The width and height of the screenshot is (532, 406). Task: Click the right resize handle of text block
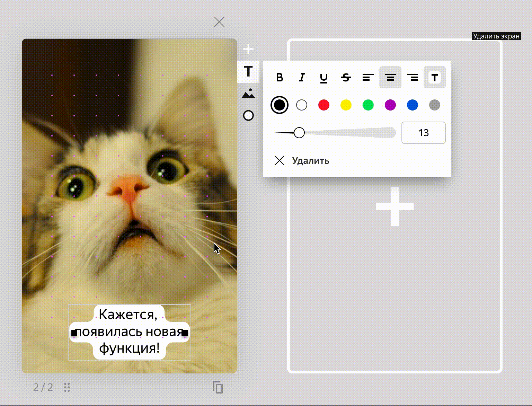click(x=185, y=333)
